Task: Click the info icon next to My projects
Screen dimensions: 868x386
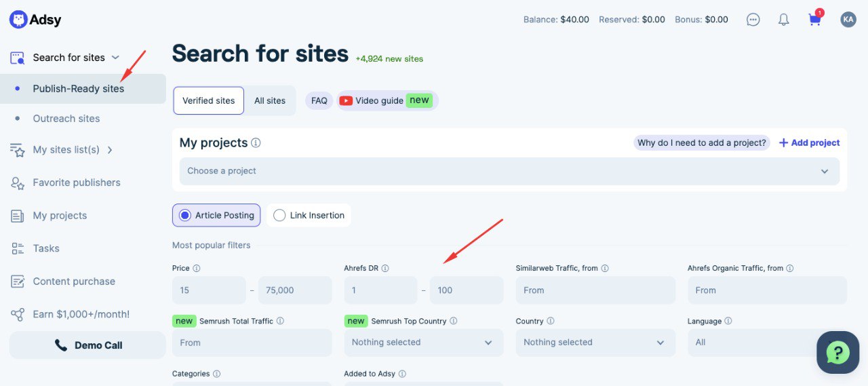Action: point(256,143)
